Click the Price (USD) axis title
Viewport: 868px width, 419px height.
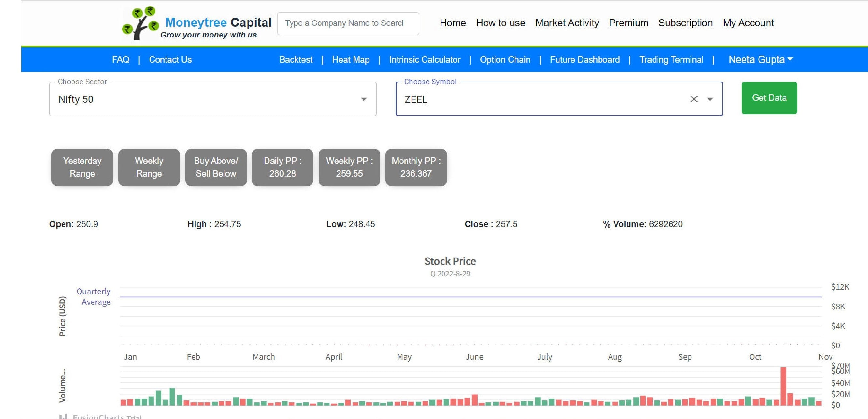click(x=63, y=316)
